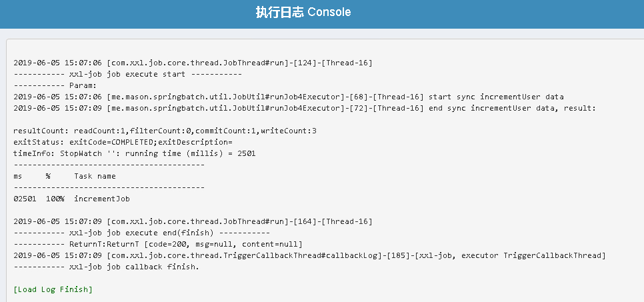Click the green [Load Log Finish] text

(x=53, y=289)
